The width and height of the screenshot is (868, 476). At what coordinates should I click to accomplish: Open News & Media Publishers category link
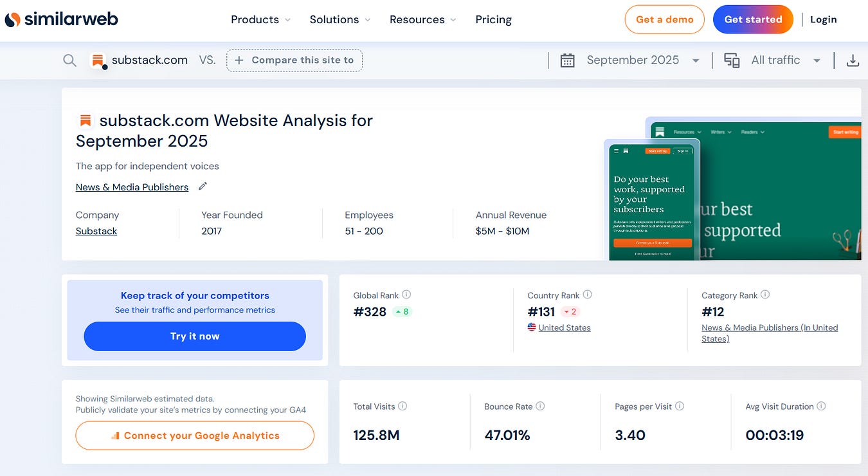[132, 187]
